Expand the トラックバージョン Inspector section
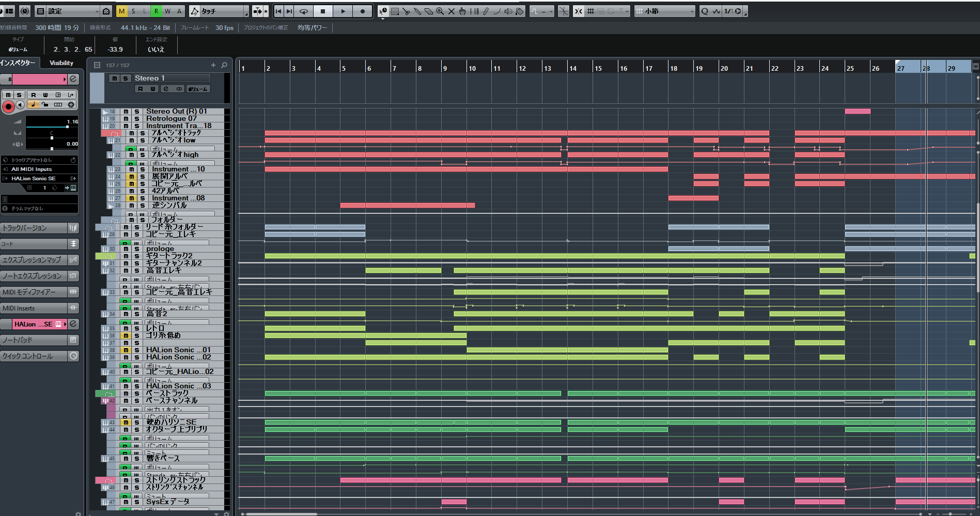The width and height of the screenshot is (980, 516). point(39,228)
